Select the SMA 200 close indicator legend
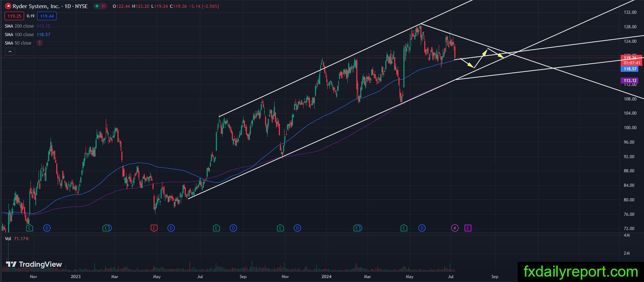The width and height of the screenshot is (644, 282). [x=19, y=26]
